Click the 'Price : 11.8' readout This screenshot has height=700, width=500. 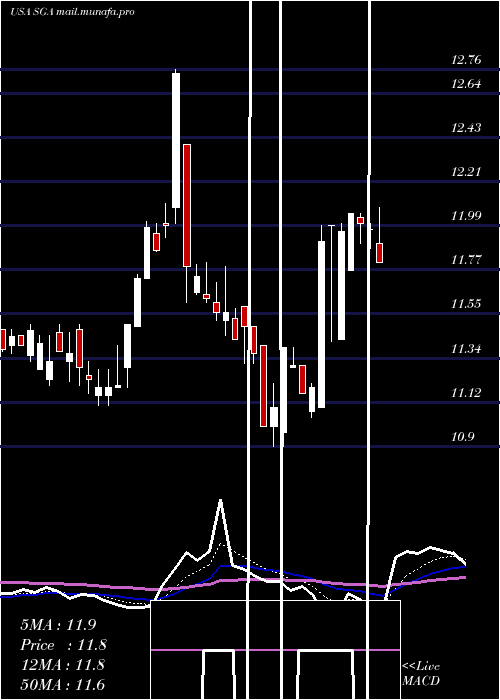pos(63,645)
